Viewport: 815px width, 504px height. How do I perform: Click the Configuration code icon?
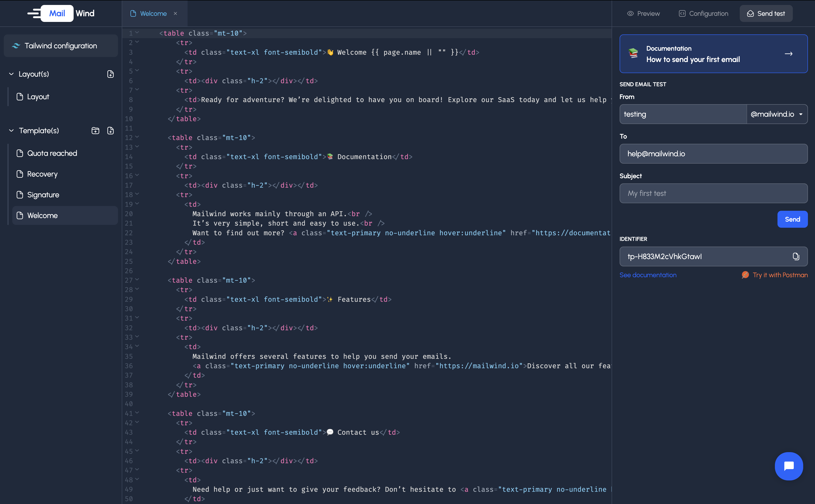tap(682, 13)
